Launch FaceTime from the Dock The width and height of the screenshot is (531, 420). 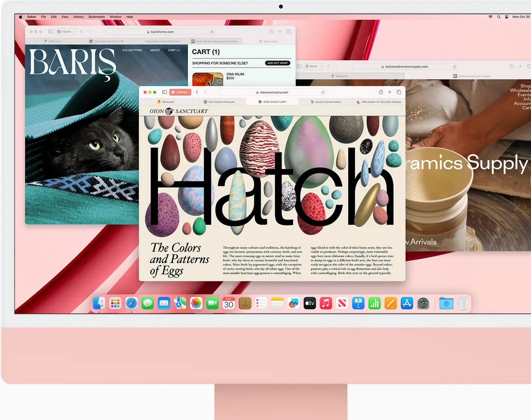point(212,303)
